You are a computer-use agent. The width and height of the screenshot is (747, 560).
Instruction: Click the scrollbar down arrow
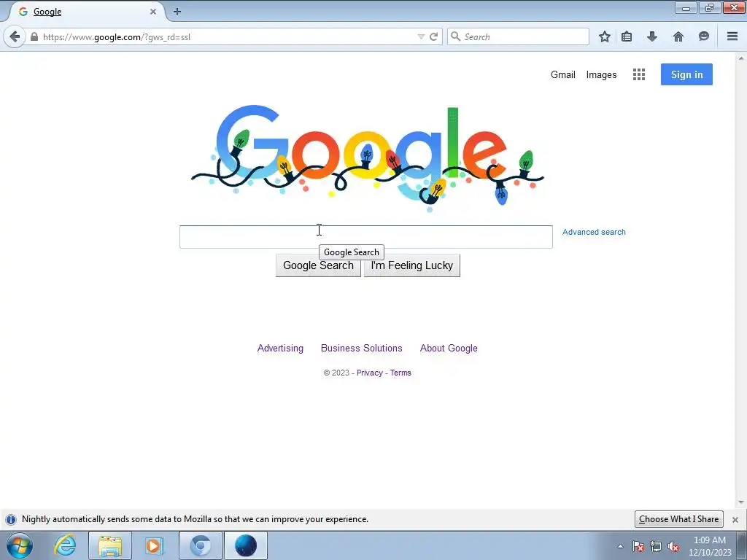click(x=741, y=502)
